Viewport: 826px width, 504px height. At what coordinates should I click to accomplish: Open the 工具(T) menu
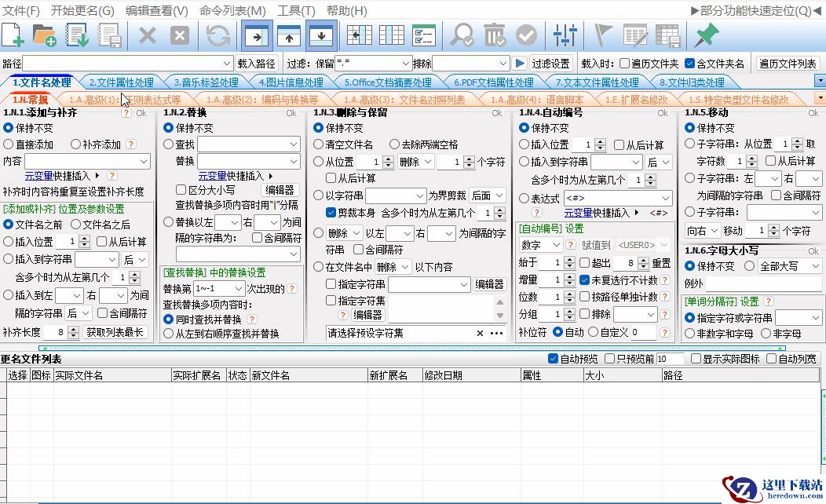tap(296, 10)
